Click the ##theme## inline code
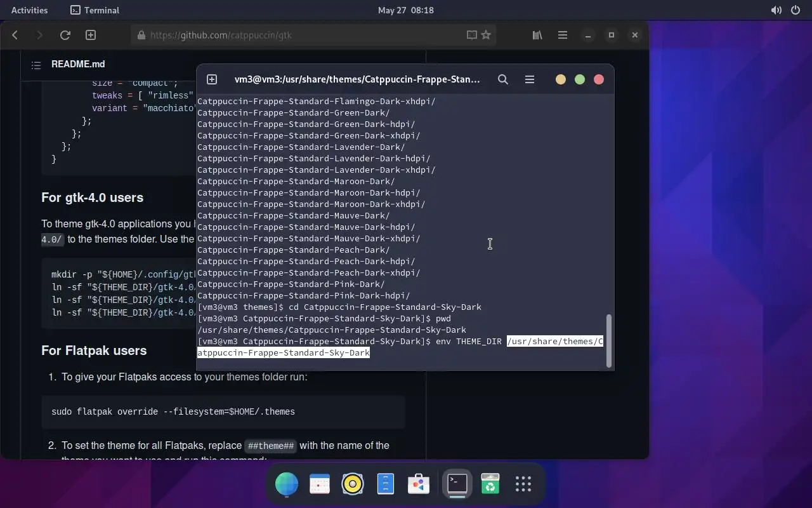Image resolution: width=812 pixels, height=508 pixels. coord(271,446)
